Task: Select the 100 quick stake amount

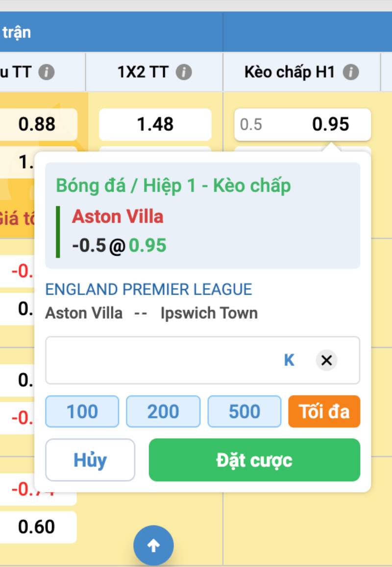Action: 82,412
